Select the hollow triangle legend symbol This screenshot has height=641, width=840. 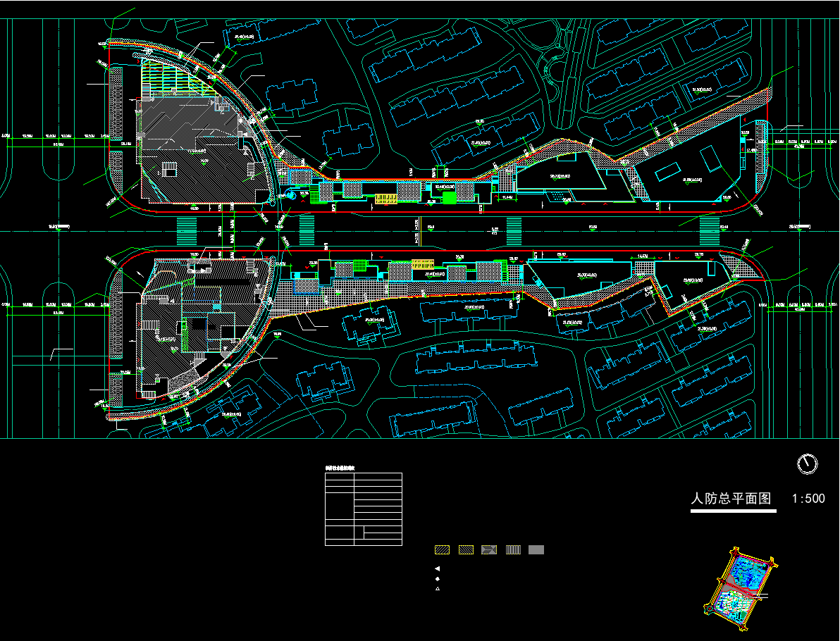click(x=438, y=588)
